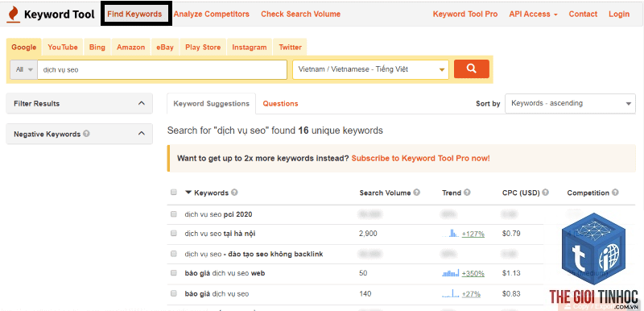
Task: Click the $0.79 CPC value
Action: pos(511,234)
